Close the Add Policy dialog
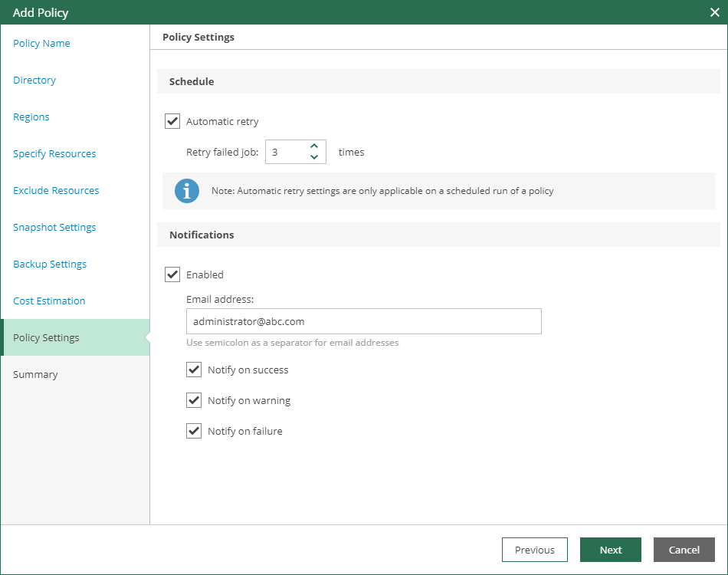Viewport: 728px width, 575px height. pyautogui.click(x=714, y=12)
